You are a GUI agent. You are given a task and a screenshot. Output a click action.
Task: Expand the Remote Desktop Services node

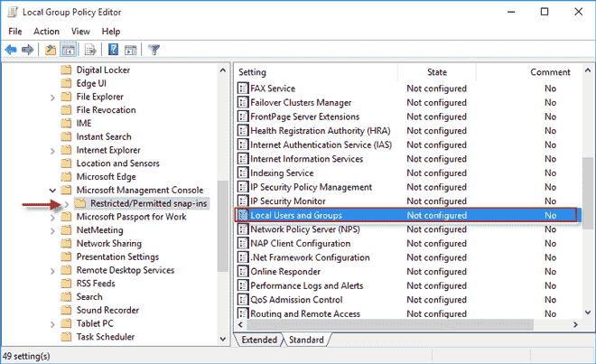click(x=52, y=271)
